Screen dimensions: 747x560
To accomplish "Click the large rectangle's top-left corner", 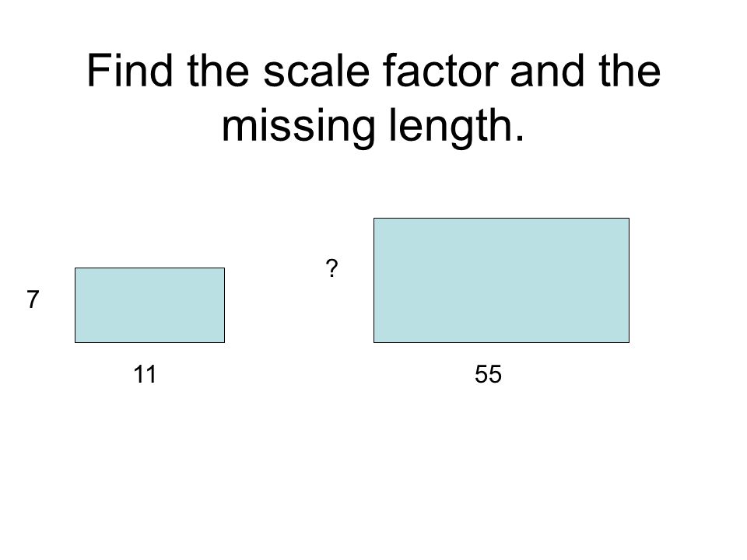I will pos(374,219).
